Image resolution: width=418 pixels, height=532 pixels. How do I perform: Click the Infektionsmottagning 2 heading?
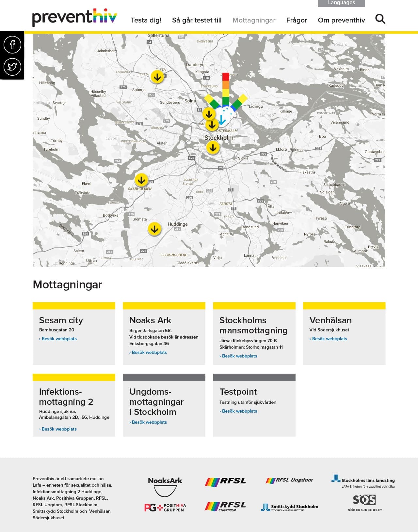[66, 397]
